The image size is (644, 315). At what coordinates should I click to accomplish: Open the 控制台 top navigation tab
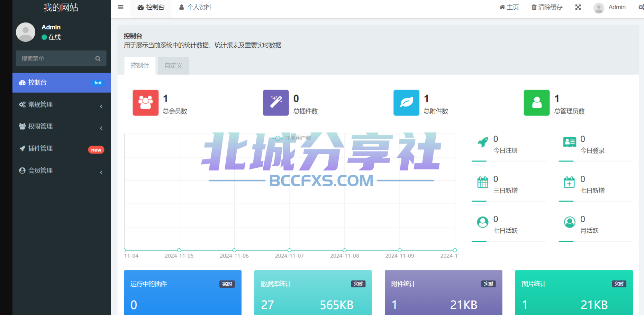[x=151, y=7]
